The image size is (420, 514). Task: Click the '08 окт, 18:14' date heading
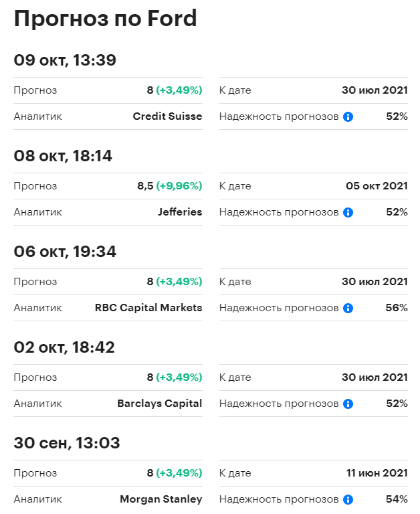point(63,156)
